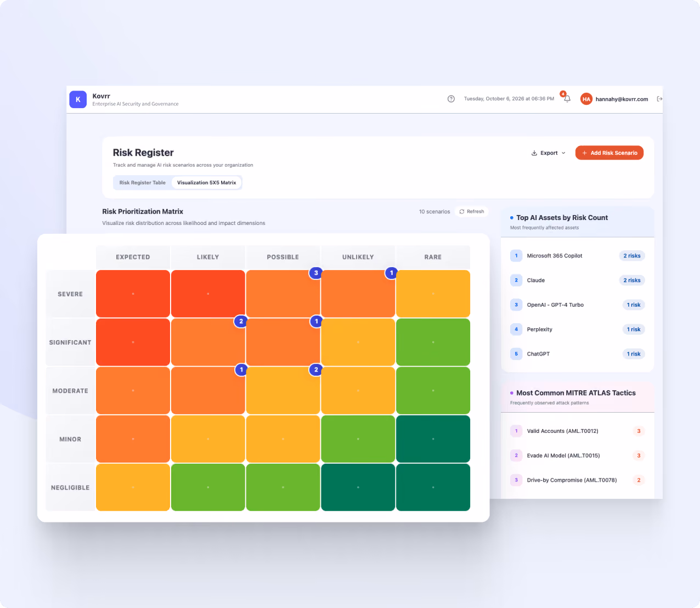Click Evade AI Model (AML.T0015) tactic

563,455
